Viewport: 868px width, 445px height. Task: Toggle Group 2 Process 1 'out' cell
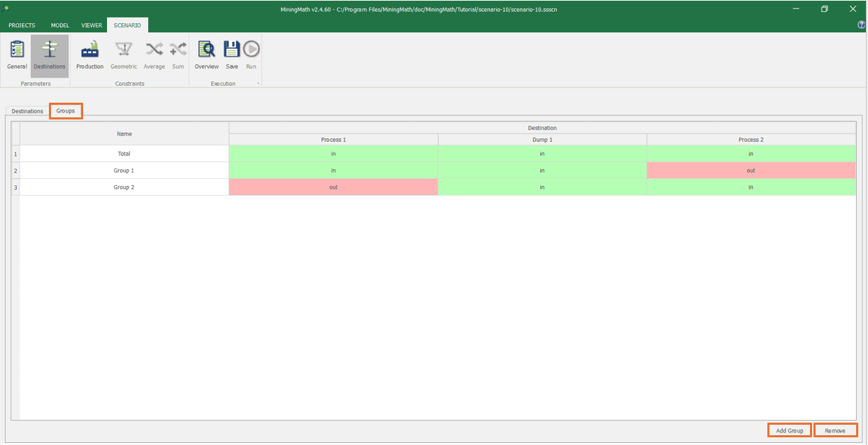[333, 187]
